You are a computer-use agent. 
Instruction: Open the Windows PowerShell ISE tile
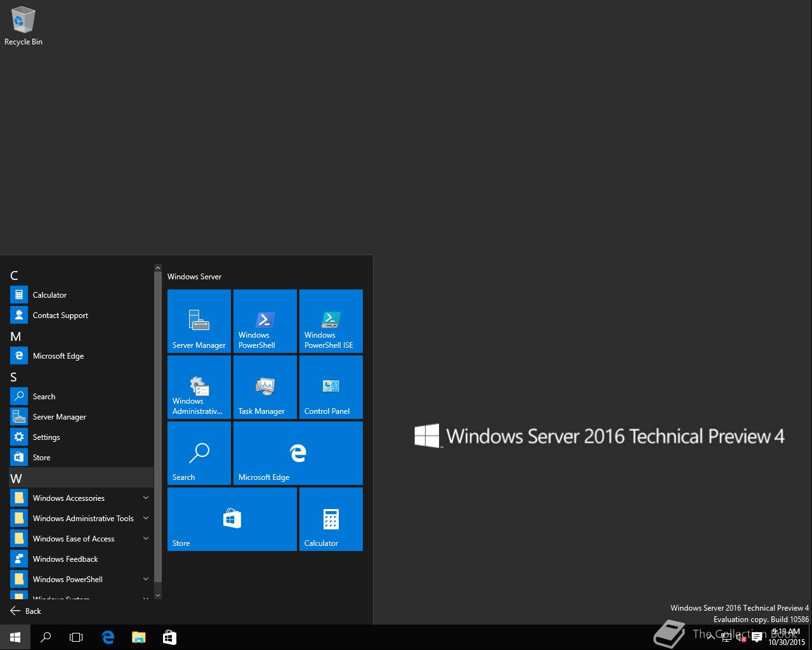coord(331,321)
